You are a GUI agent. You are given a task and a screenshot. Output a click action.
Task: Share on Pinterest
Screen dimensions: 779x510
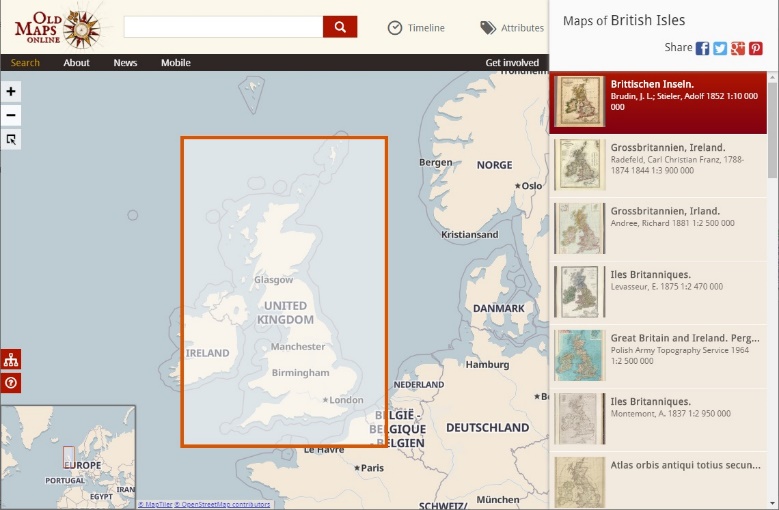coord(756,48)
